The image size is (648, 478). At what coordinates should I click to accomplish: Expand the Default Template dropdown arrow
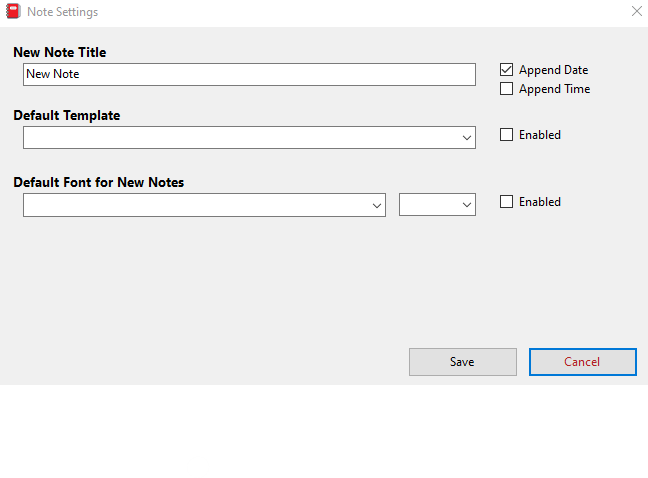[x=467, y=138]
